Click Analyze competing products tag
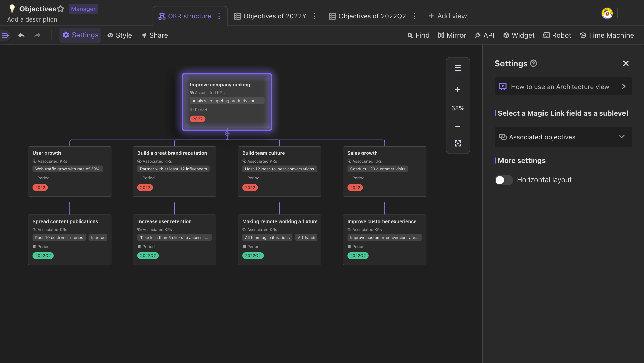Viewport: 644px width, 363px height. click(227, 101)
